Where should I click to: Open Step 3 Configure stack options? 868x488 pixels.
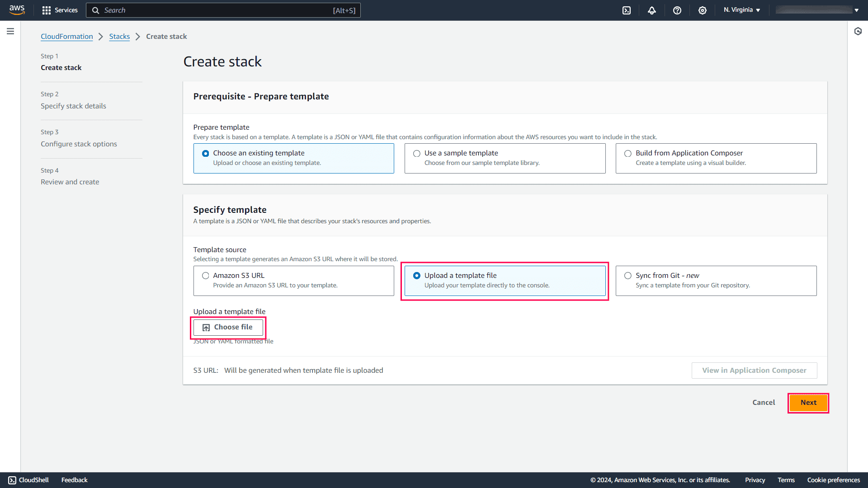79,144
